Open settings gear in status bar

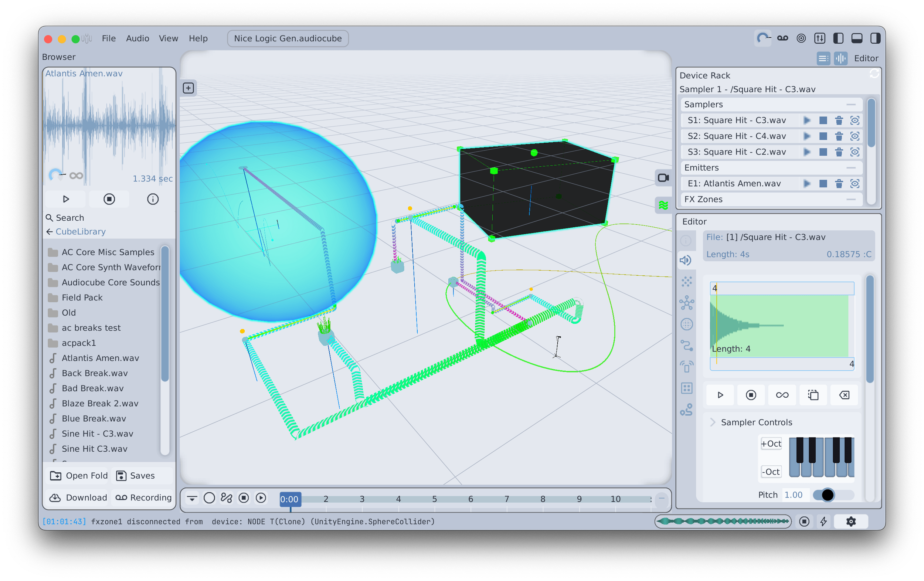pyautogui.click(x=851, y=521)
